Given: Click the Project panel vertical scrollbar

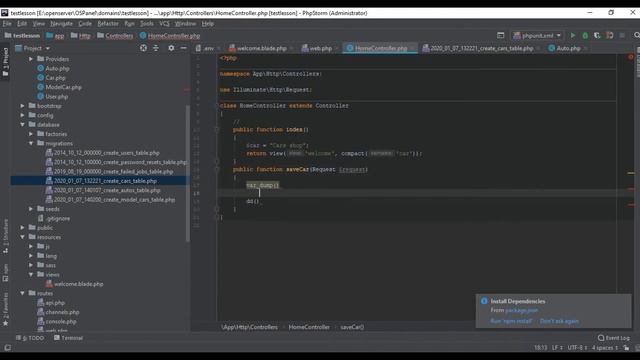Looking at the screenshot, I should (x=188, y=173).
